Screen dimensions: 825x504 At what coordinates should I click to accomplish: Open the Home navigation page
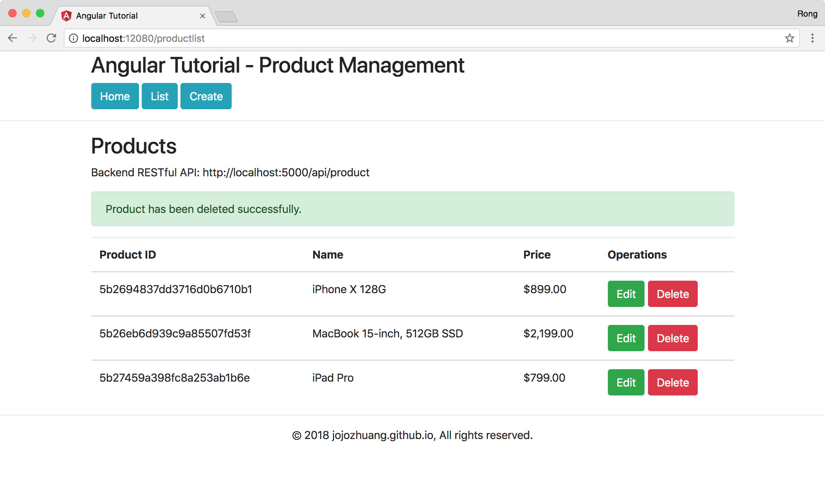[115, 96]
